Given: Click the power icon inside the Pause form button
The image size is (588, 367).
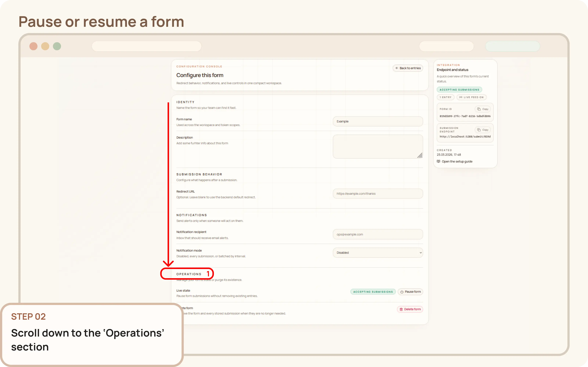Looking at the screenshot, I should [x=402, y=292].
